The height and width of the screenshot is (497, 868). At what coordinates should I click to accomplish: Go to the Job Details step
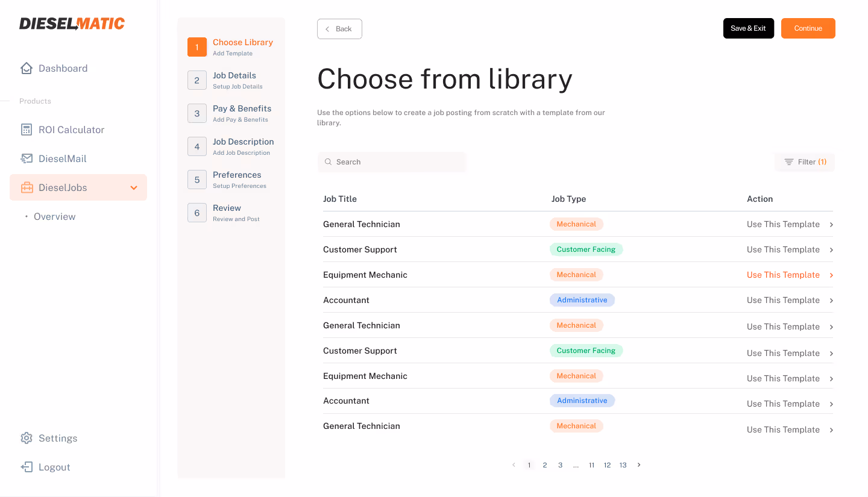(225, 80)
